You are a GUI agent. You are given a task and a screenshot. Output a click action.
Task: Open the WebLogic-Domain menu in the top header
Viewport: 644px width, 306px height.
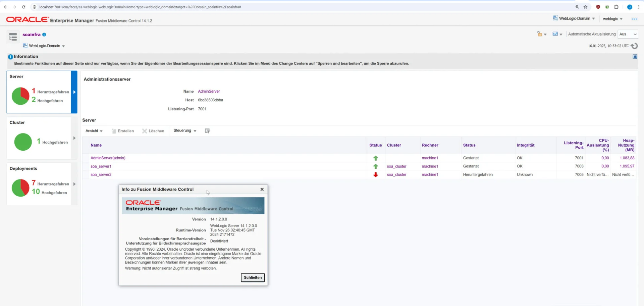click(x=574, y=18)
